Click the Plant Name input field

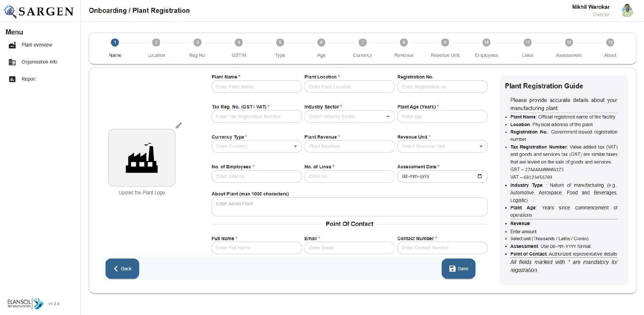click(256, 87)
